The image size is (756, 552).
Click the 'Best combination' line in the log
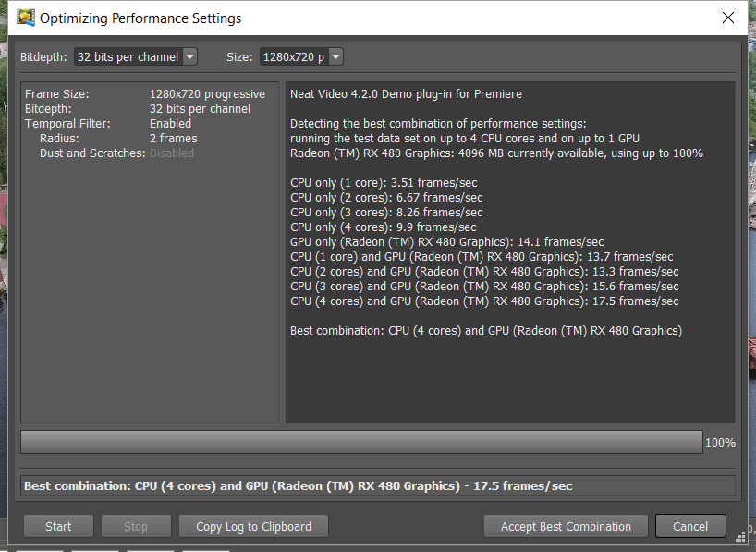tap(486, 331)
